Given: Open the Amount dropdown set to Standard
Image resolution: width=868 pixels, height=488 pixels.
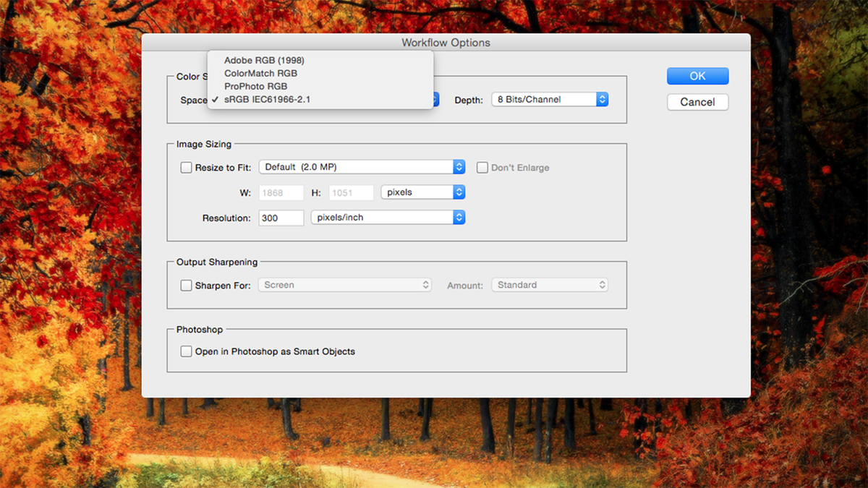Looking at the screenshot, I should coord(549,284).
